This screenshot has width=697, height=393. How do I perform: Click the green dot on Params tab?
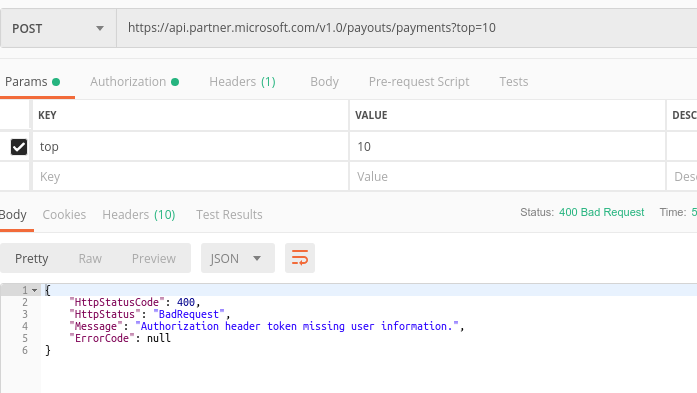click(x=56, y=82)
